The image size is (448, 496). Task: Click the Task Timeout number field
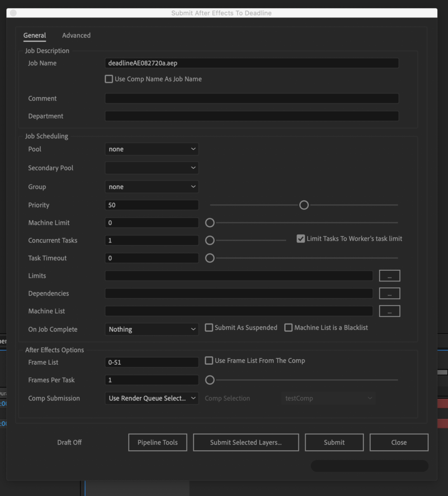(152, 258)
